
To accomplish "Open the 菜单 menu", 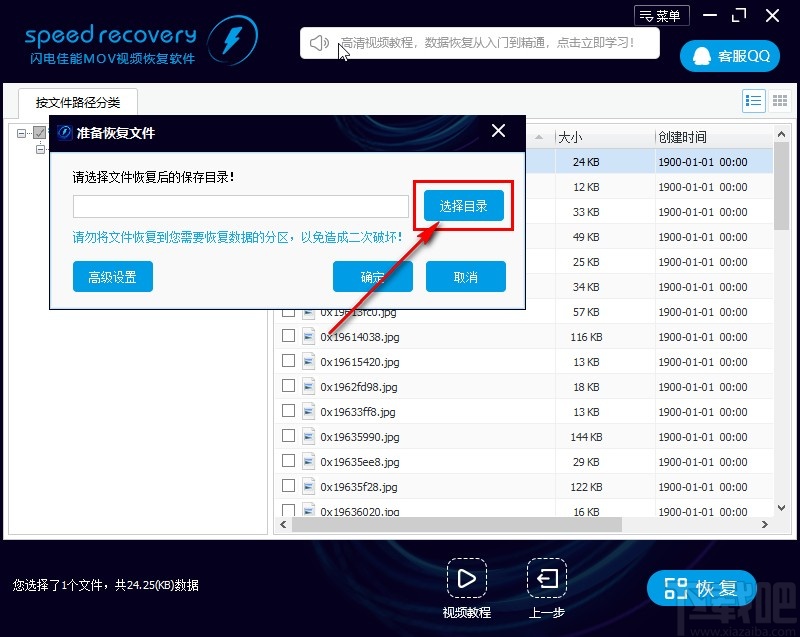I will click(662, 14).
